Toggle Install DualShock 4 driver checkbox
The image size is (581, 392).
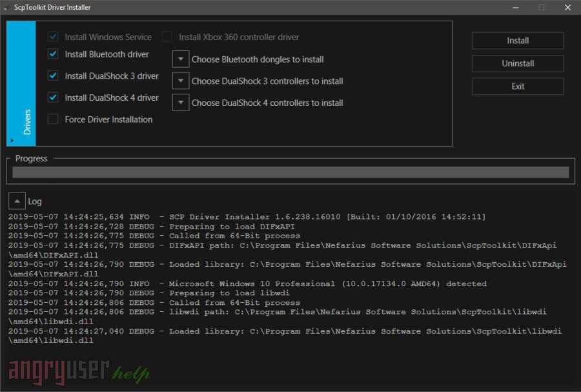coord(53,98)
